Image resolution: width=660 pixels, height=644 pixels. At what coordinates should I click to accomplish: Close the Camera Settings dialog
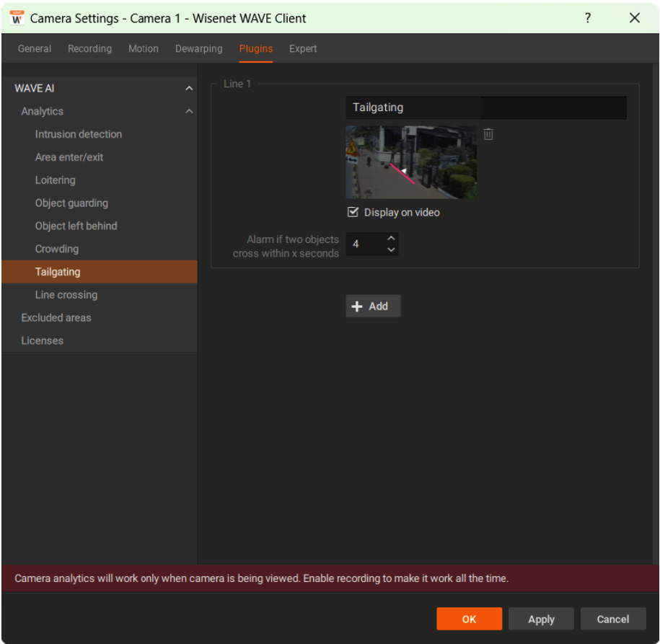[634, 18]
